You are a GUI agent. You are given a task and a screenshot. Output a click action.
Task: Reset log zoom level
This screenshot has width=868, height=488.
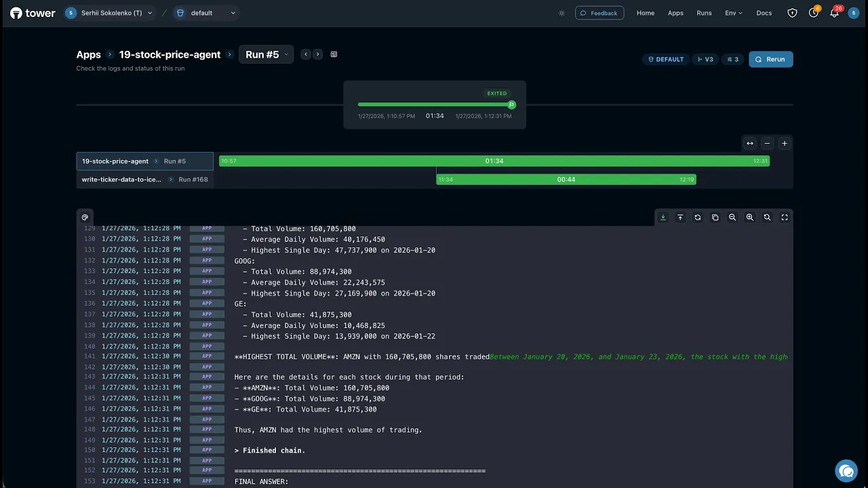(x=767, y=218)
